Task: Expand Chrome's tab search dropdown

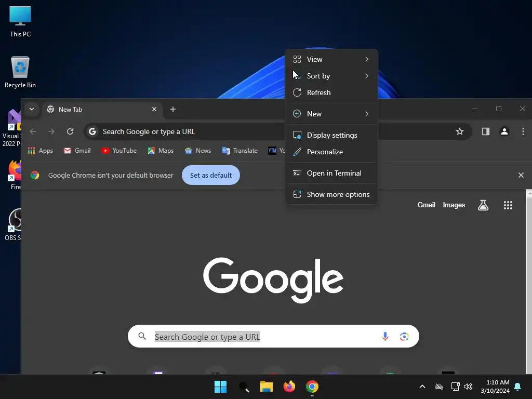Action: 32,109
